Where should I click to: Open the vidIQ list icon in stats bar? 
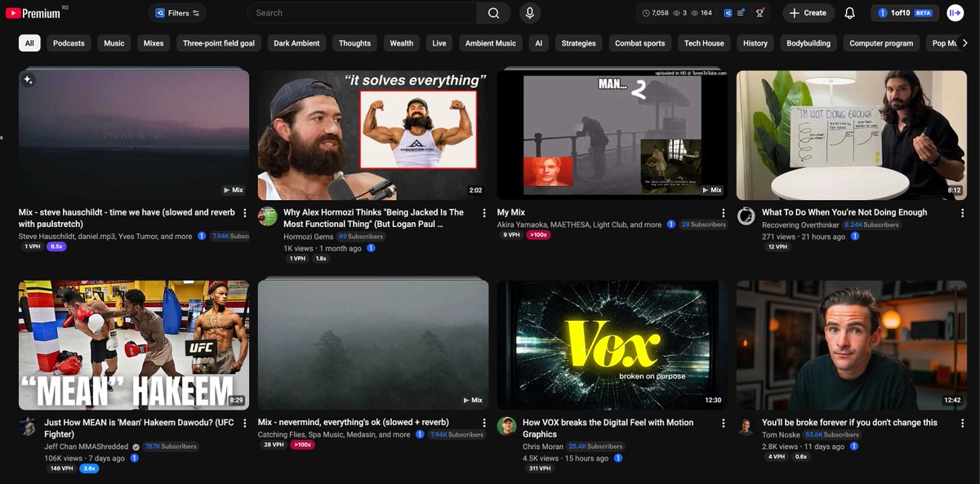(x=741, y=13)
